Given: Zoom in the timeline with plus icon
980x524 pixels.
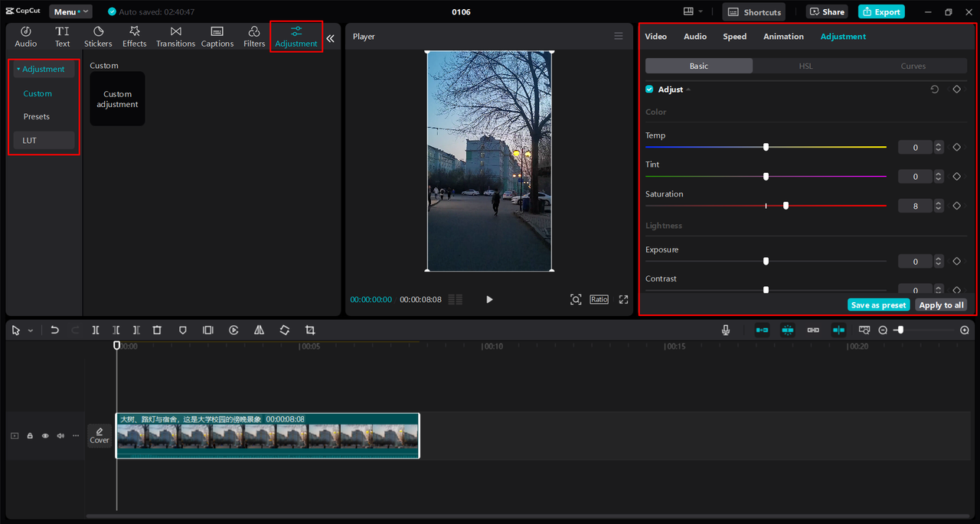Looking at the screenshot, I should coord(965,330).
